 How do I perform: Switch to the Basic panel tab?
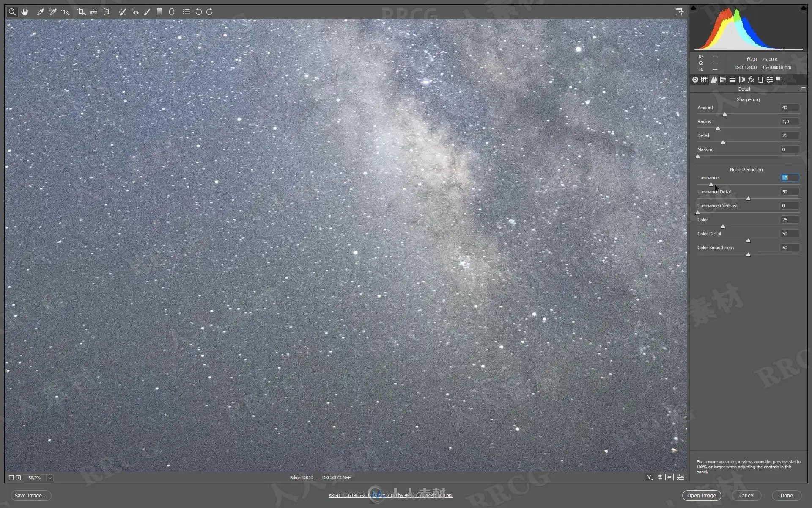pos(695,80)
